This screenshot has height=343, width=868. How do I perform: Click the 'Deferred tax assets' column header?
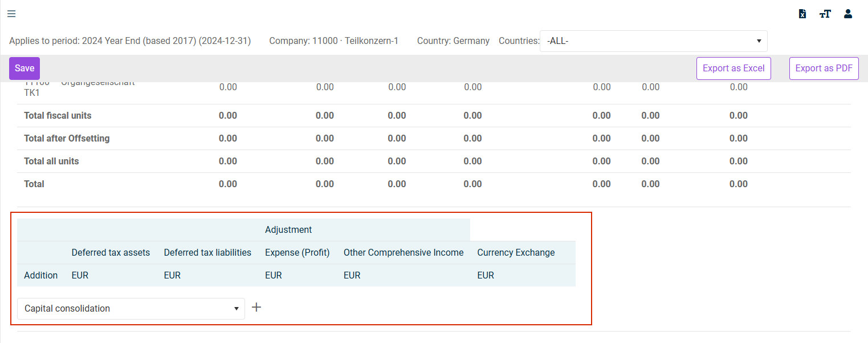pos(111,252)
